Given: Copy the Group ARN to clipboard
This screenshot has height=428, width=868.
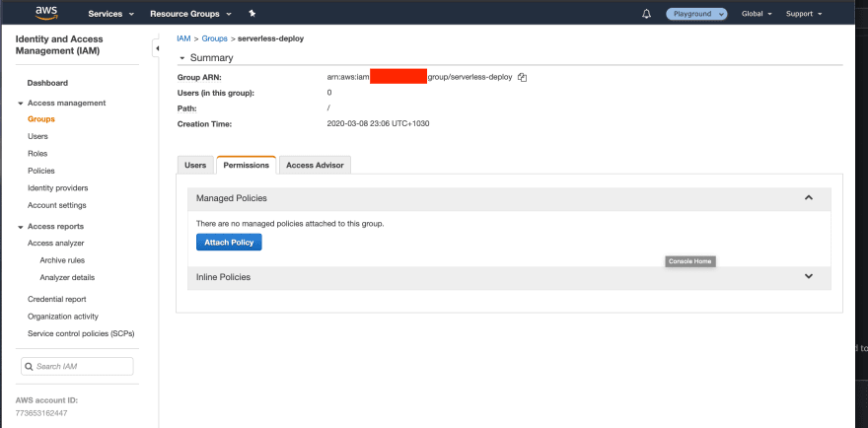Looking at the screenshot, I should coord(522,78).
